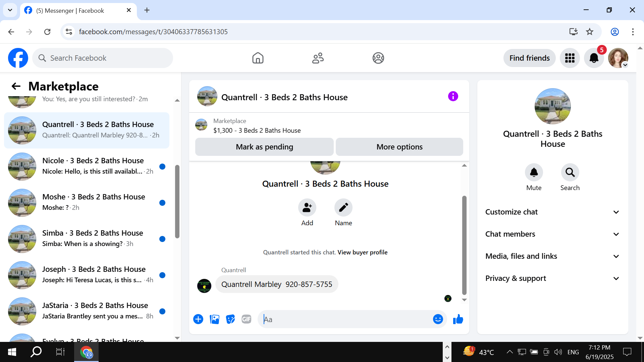Select the Messenger | Facebook browser tab
The height and width of the screenshot is (362, 644).
click(x=78, y=11)
